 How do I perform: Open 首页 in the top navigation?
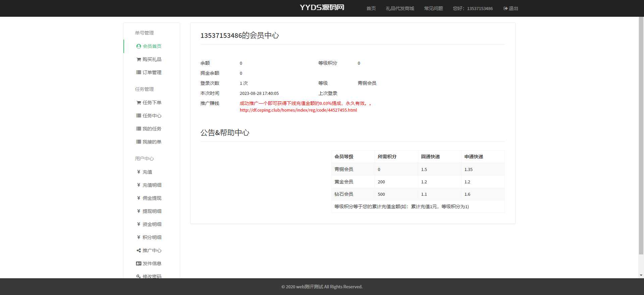tap(371, 8)
